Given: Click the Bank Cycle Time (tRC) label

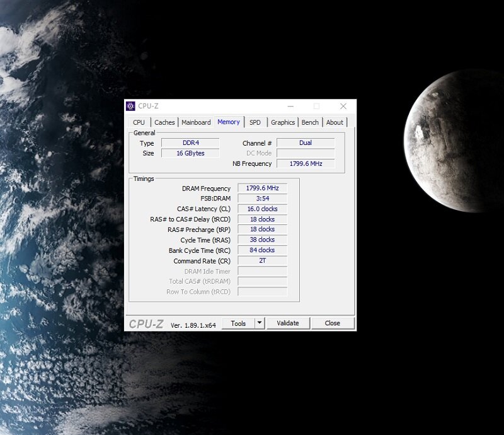Looking at the screenshot, I should coord(200,250).
